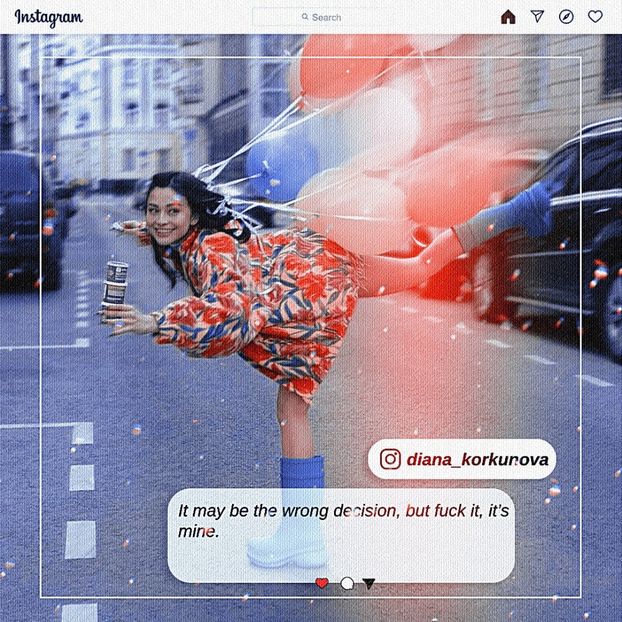
Task: Select the white circle below the caption
Action: (347, 583)
